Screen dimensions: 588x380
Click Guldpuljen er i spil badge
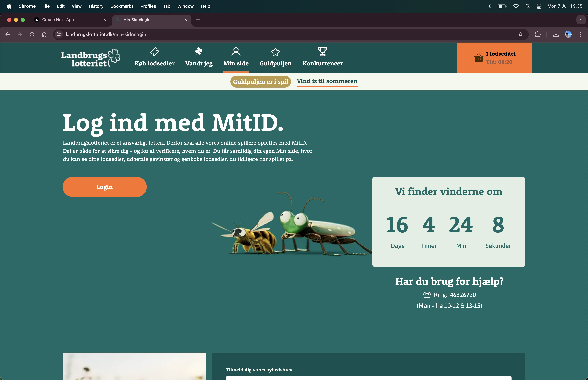coord(260,82)
